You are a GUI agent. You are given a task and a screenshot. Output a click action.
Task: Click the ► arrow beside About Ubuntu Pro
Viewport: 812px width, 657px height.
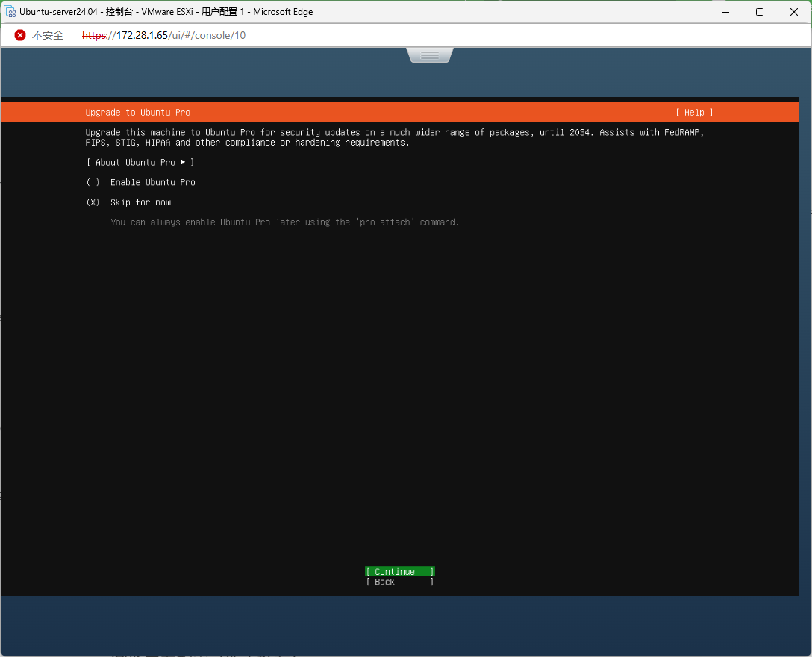[x=184, y=162]
